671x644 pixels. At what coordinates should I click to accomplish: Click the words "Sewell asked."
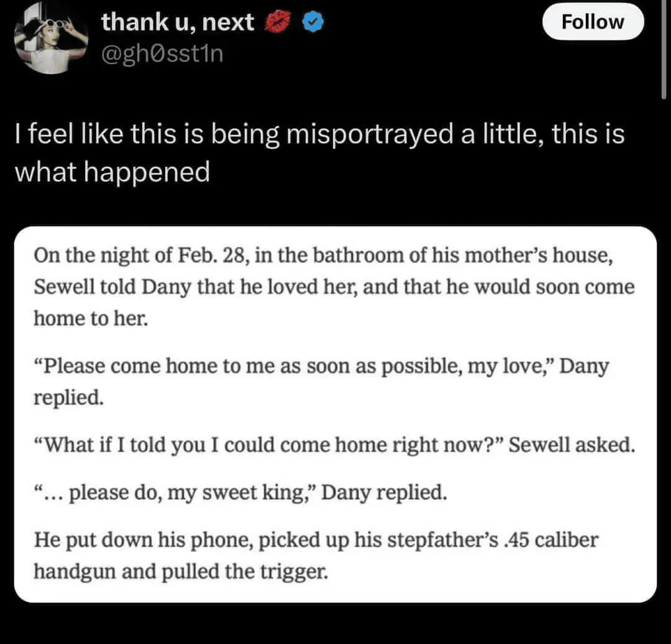572,445
